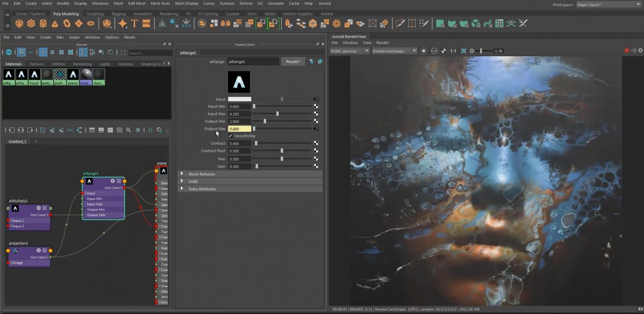Select the polygon cube tool on the shelf
Image resolution: width=644 pixels, height=314 pixels.
pyautogui.click(x=31, y=23)
